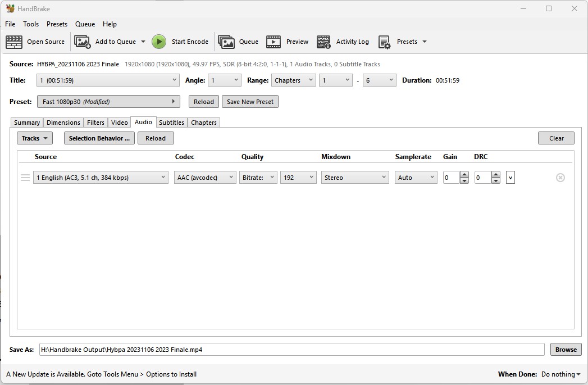
Task: Click the Presets list gear icon
Action: (384, 42)
